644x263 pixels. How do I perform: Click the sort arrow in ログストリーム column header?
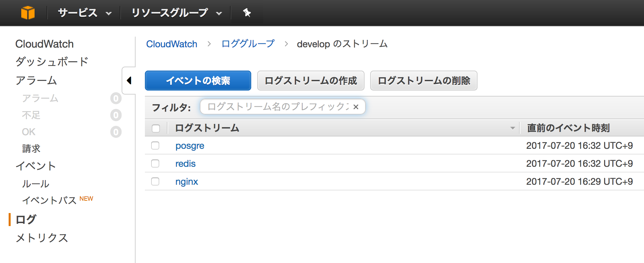pos(513,128)
